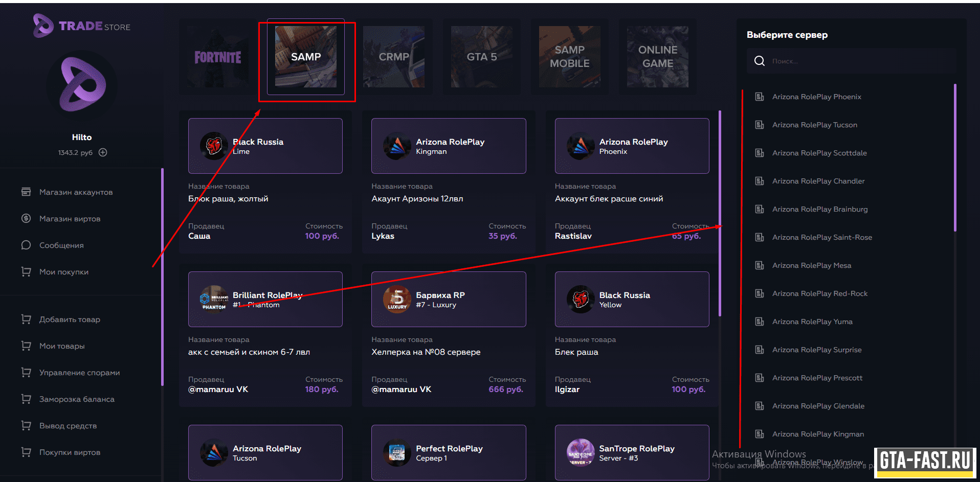Select the Fortnite game tile
Screen dimensions: 980x482
click(218, 57)
